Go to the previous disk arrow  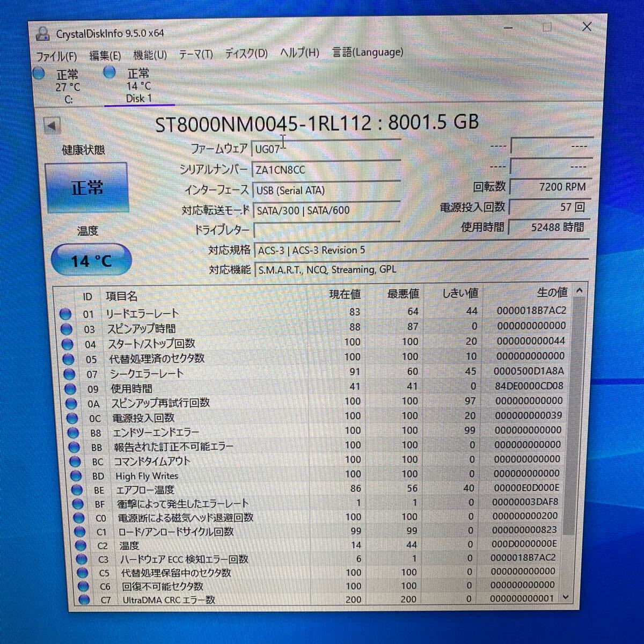point(52,126)
